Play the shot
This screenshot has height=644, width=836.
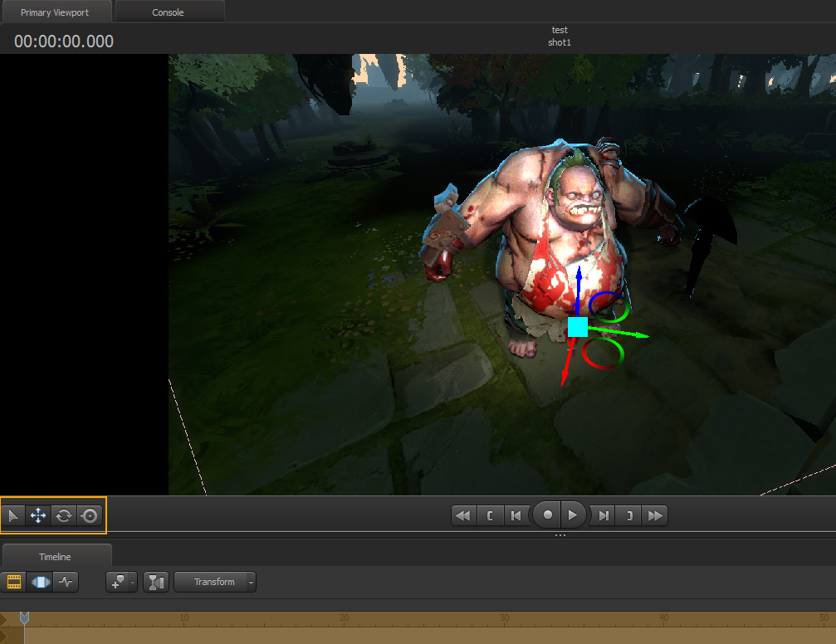573,515
